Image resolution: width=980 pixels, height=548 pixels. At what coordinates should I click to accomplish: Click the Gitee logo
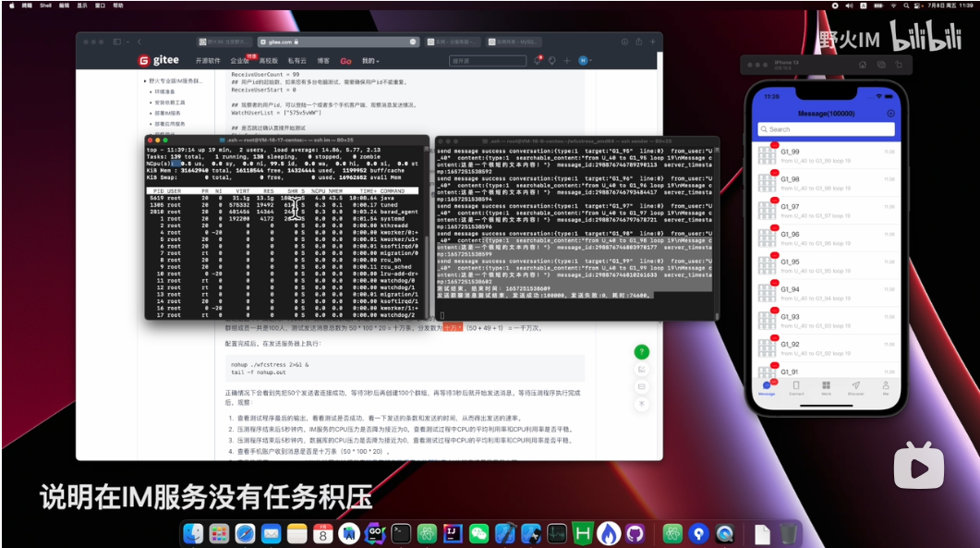pos(158,60)
